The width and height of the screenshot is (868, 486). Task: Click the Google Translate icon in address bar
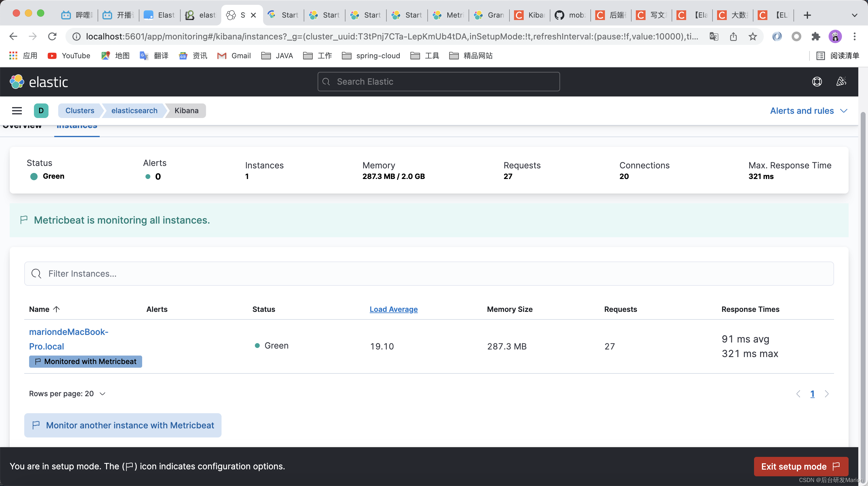[x=714, y=36]
